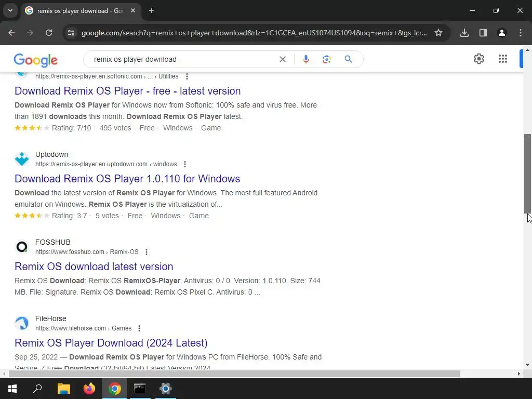This screenshot has width=532, height=399.
Task: Open 'Remix OS download latest version' link
Action: click(x=94, y=267)
